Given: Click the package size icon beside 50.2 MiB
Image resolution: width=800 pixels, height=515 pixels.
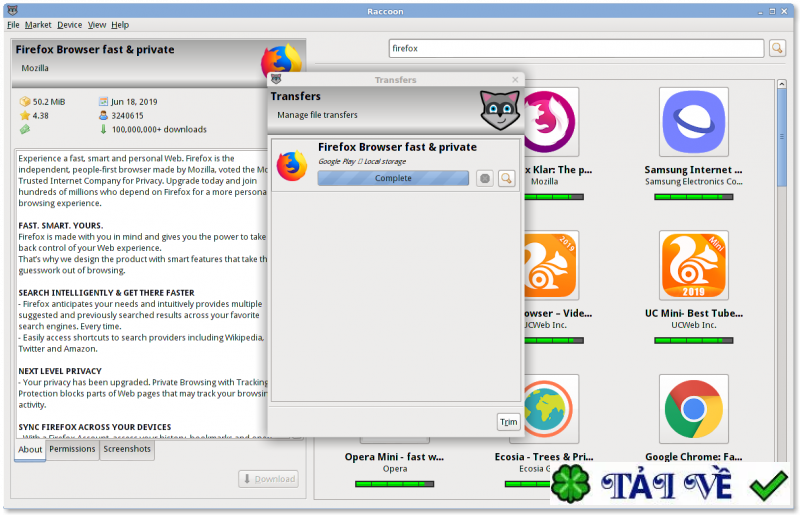Looking at the screenshot, I should click(24, 102).
